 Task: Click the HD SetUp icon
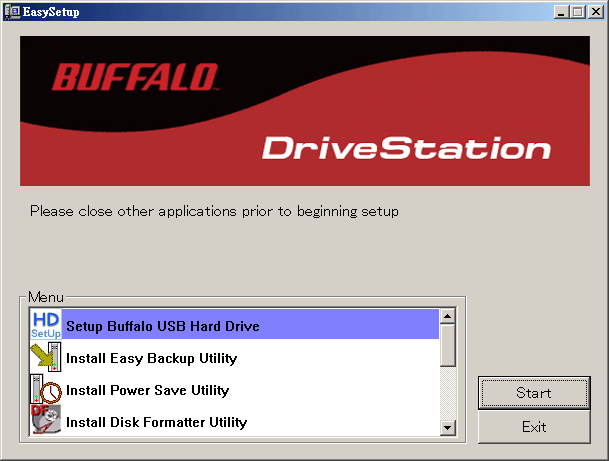tap(46, 325)
